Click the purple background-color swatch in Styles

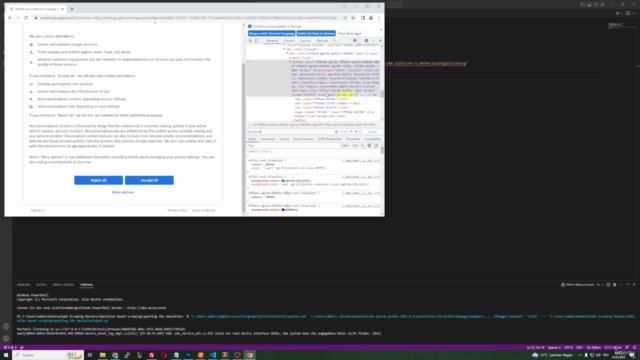tap(283, 210)
